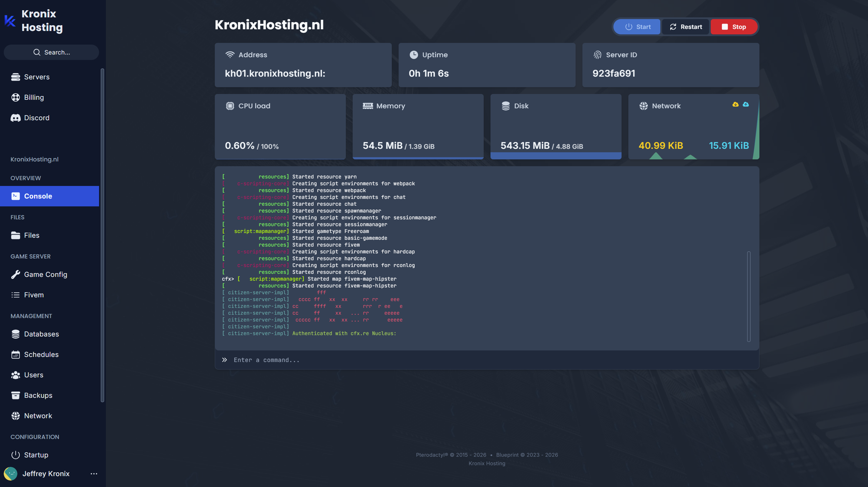Viewport: 868px width, 487px height.
Task: Click the Memory usage progress bar
Action: coord(418,158)
